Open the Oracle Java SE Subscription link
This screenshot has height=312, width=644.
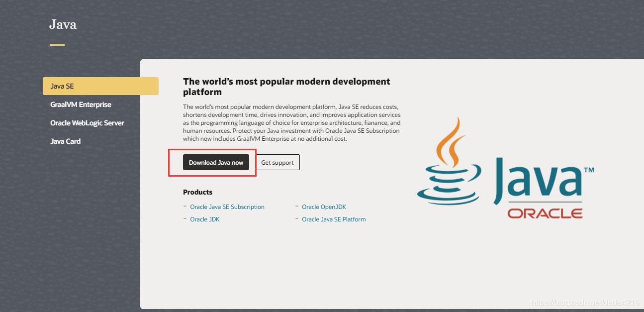[x=227, y=207]
